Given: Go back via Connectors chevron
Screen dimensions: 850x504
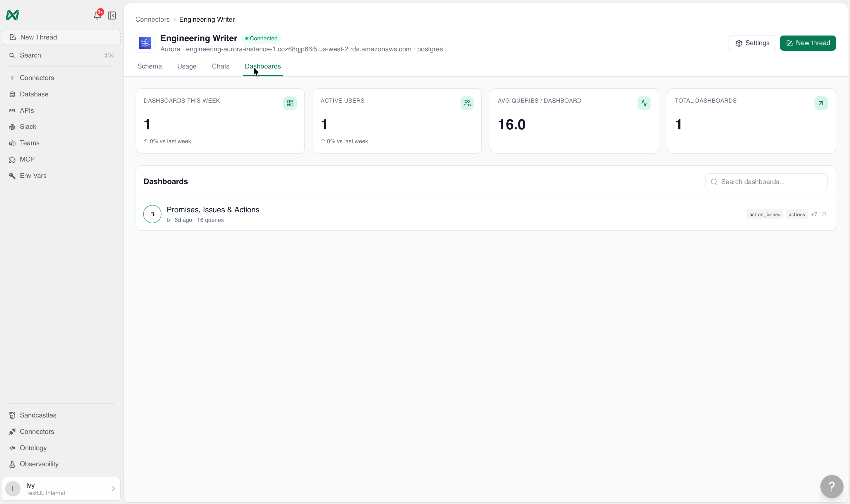Looking at the screenshot, I should [12, 78].
